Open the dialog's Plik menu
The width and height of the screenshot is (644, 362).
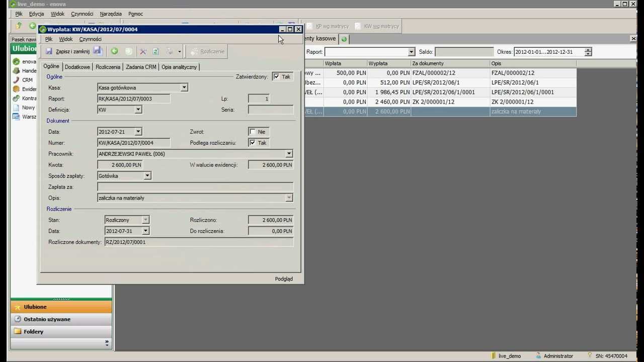[49, 39]
